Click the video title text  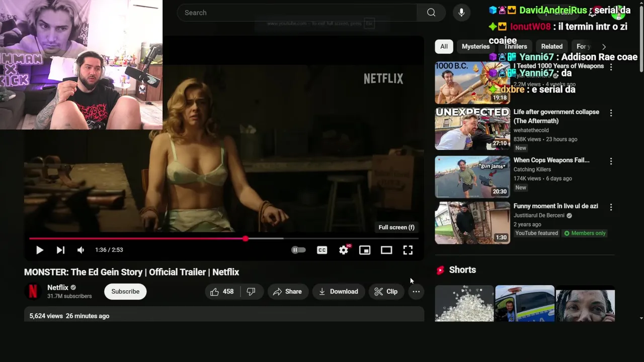[131, 272]
